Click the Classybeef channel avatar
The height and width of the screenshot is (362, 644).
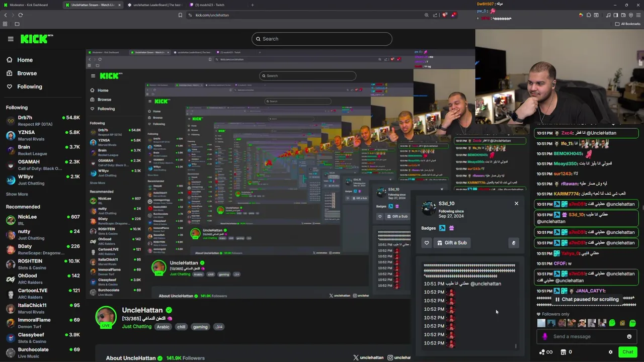coord(11,337)
